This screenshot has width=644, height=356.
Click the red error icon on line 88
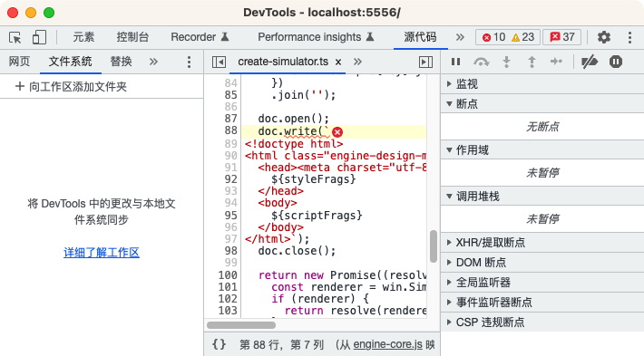pyautogui.click(x=337, y=132)
